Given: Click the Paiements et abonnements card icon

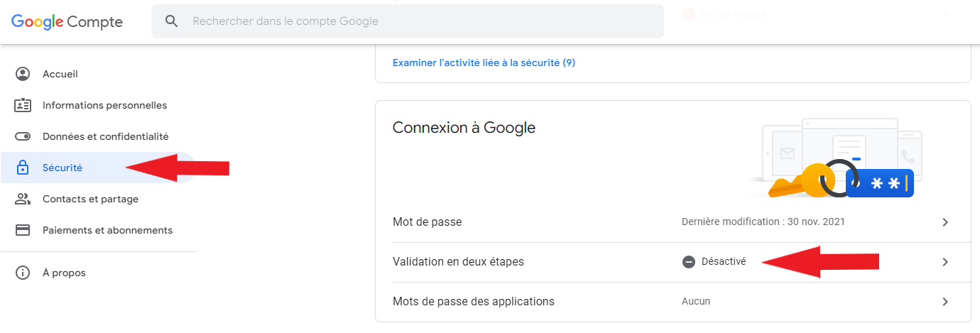Looking at the screenshot, I should point(23,230).
